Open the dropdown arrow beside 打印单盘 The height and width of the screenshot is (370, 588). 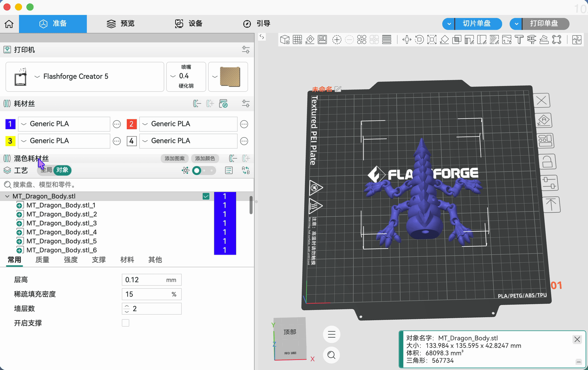516,24
